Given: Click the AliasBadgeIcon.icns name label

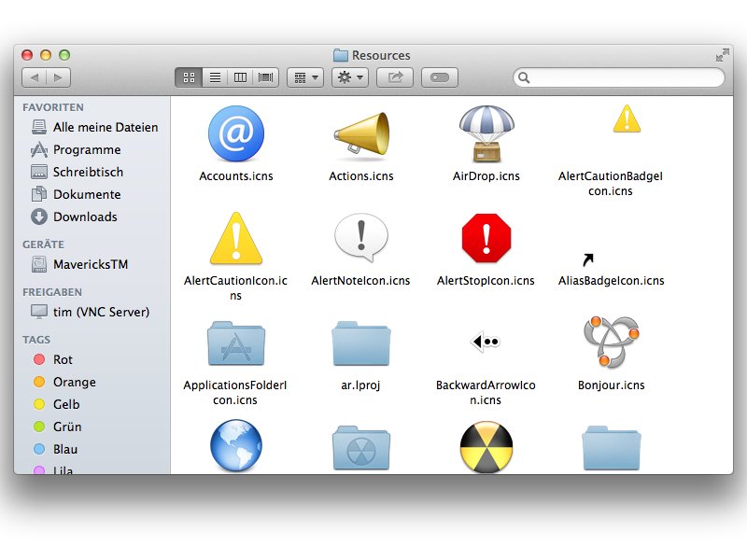Looking at the screenshot, I should coord(612,281).
